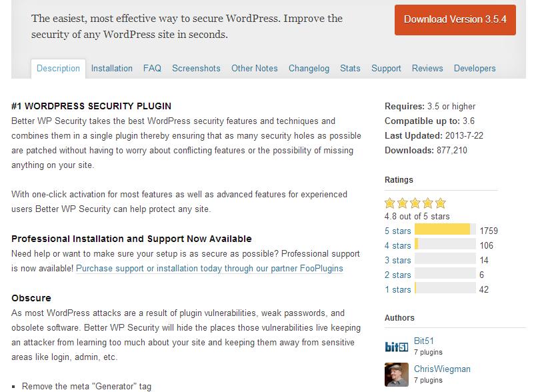The image size is (542, 392).
Task: Open the FooPlugins purchase support link
Action: (209, 269)
